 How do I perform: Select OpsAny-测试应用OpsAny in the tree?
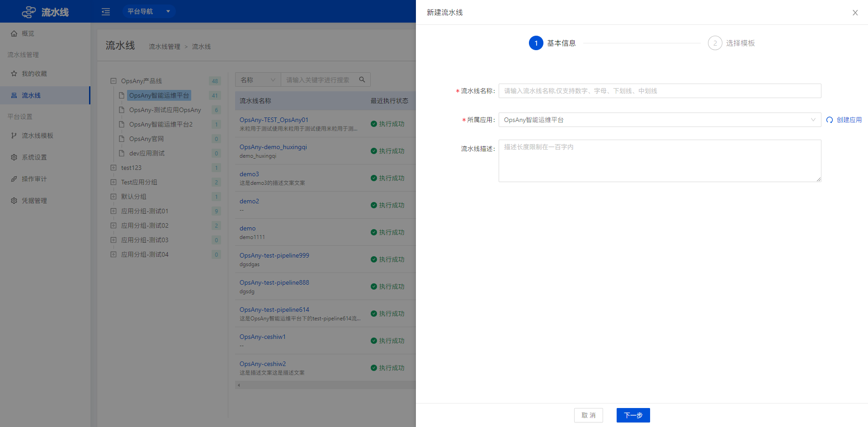(x=165, y=110)
